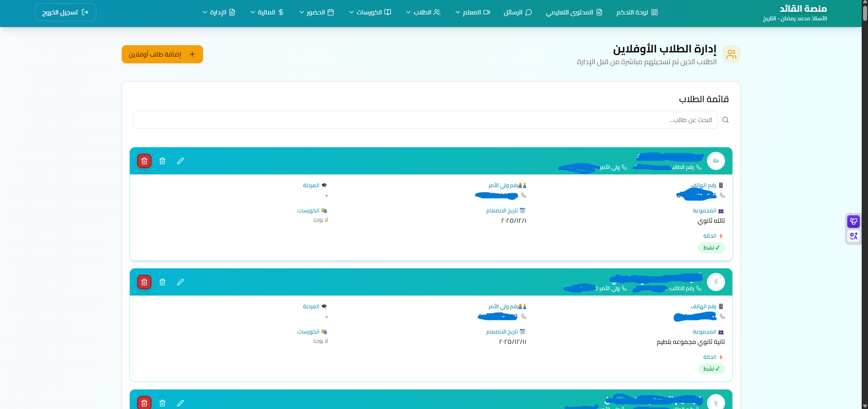
Task: Open the الكورسات dropdown menu
Action: (x=370, y=12)
